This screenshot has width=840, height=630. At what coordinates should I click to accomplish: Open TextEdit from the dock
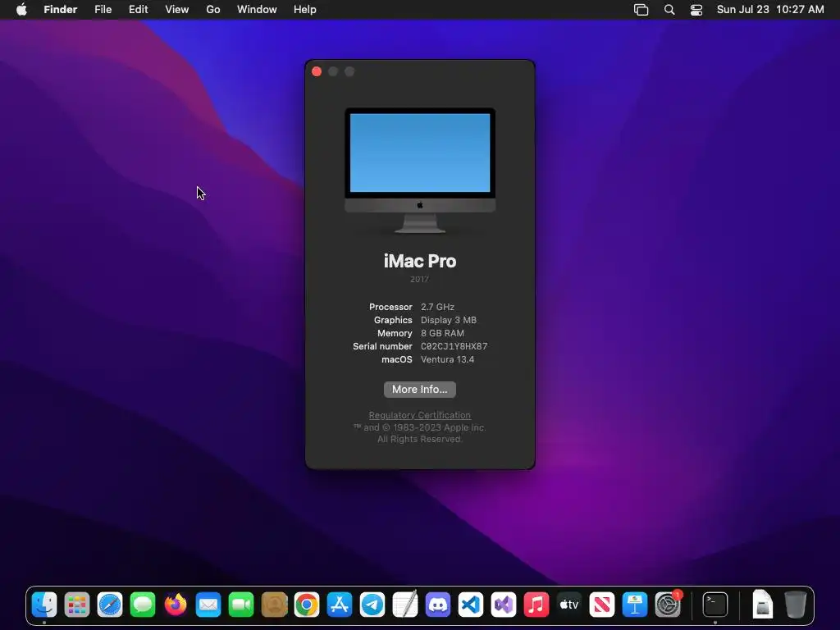[405, 605]
